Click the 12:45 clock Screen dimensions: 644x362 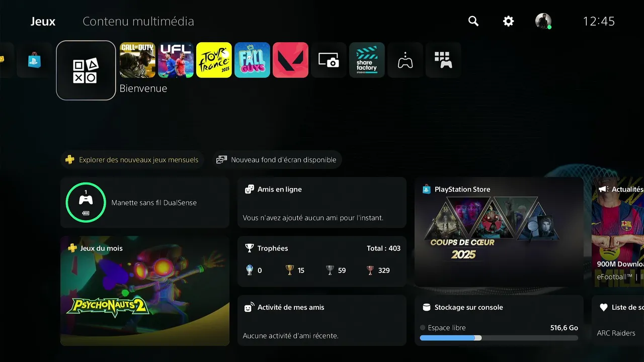point(599,21)
